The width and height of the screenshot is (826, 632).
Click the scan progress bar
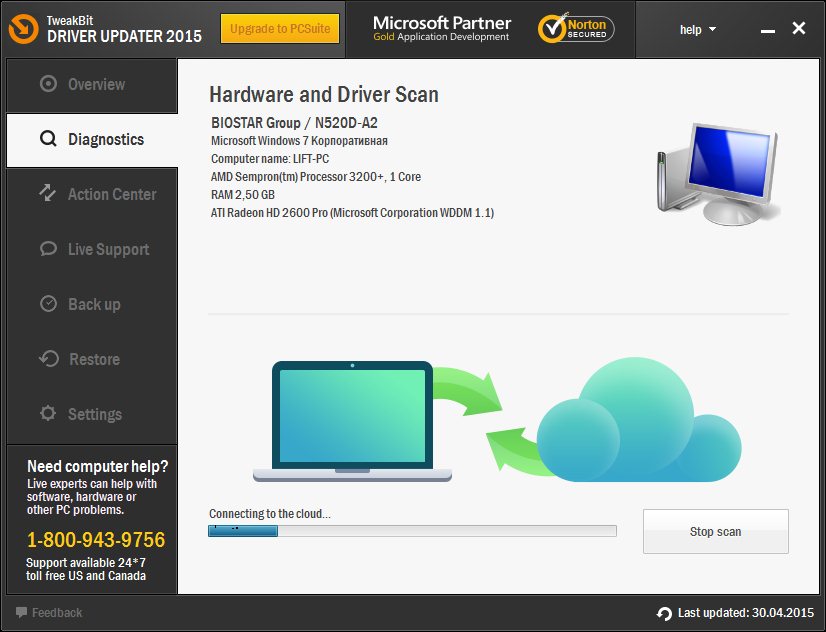pos(412,531)
